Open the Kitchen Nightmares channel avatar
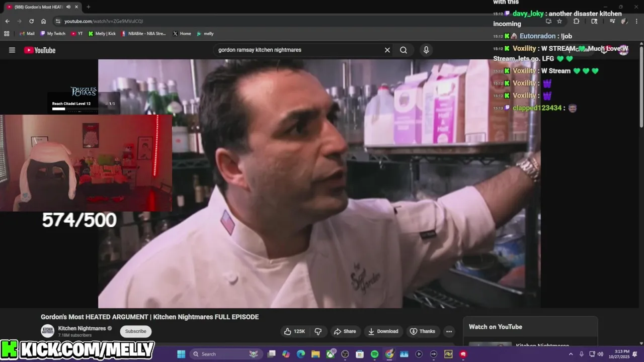The width and height of the screenshot is (644, 362). (48, 331)
